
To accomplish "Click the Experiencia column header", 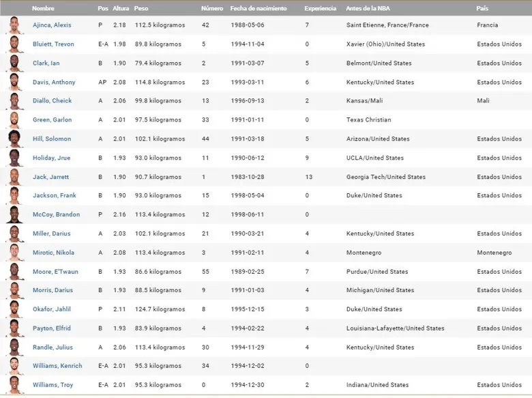I will [320, 9].
